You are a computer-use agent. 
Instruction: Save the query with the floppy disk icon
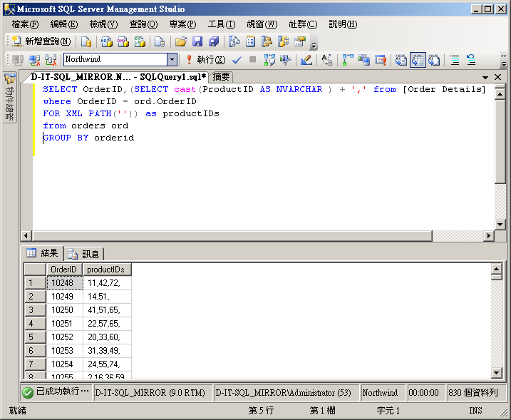(197, 41)
